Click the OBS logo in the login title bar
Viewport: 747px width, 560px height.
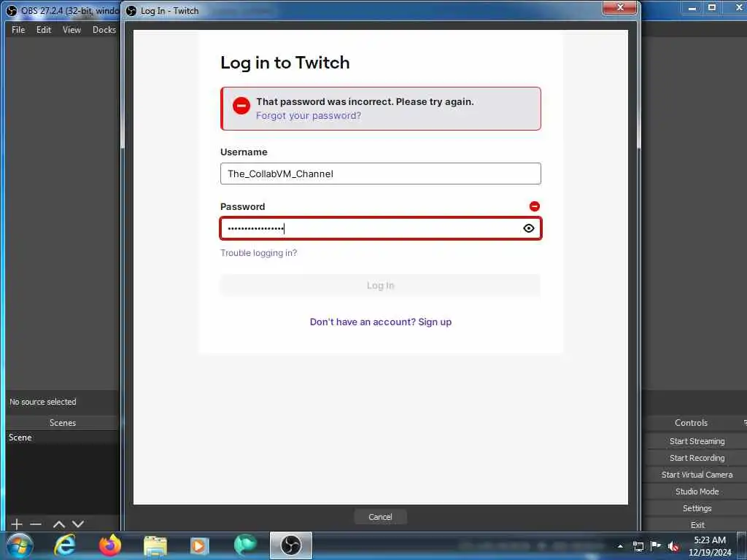131,10
